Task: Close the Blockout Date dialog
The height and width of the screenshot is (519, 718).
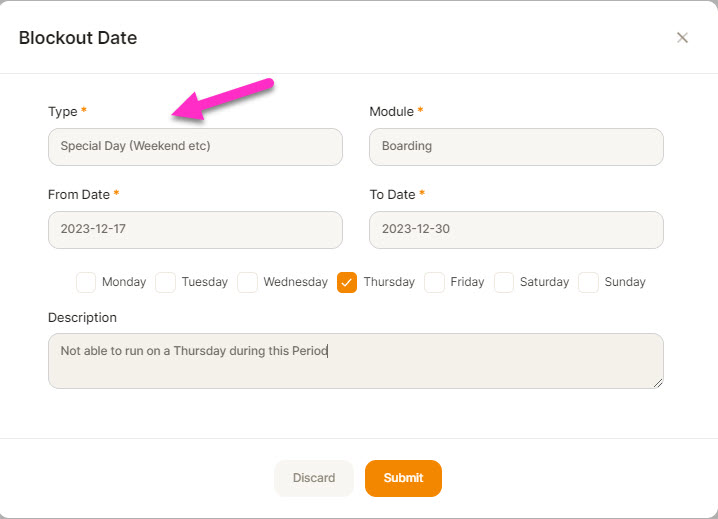Action: pos(682,38)
